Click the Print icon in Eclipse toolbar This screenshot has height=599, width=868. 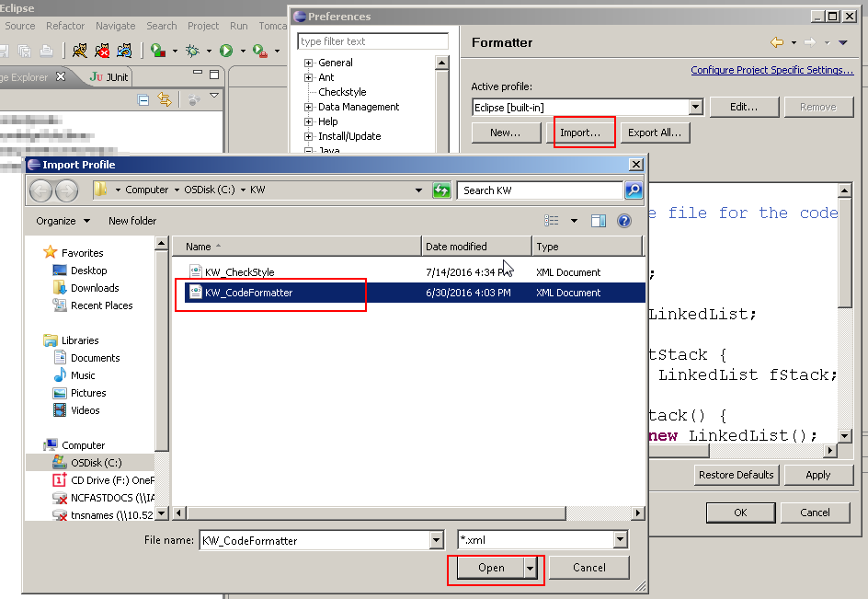point(47,50)
